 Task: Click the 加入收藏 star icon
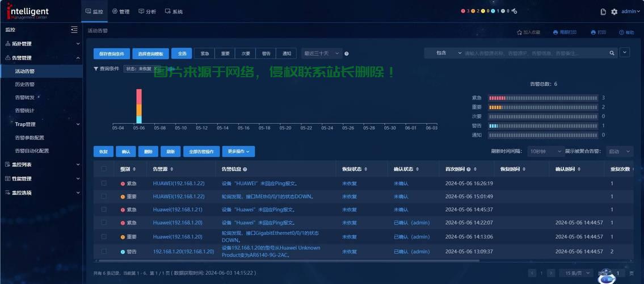(x=519, y=32)
